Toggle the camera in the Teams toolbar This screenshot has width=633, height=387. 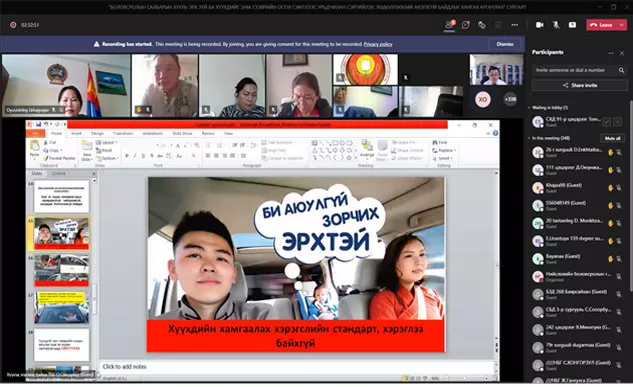[539, 25]
